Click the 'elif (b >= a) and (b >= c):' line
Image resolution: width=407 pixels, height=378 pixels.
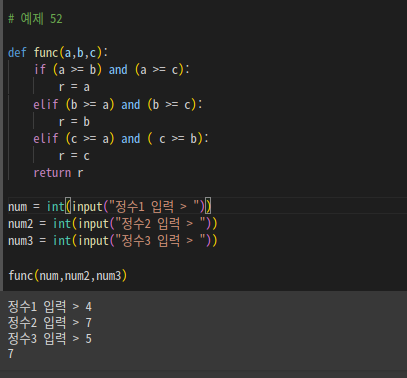pyautogui.click(x=118, y=105)
